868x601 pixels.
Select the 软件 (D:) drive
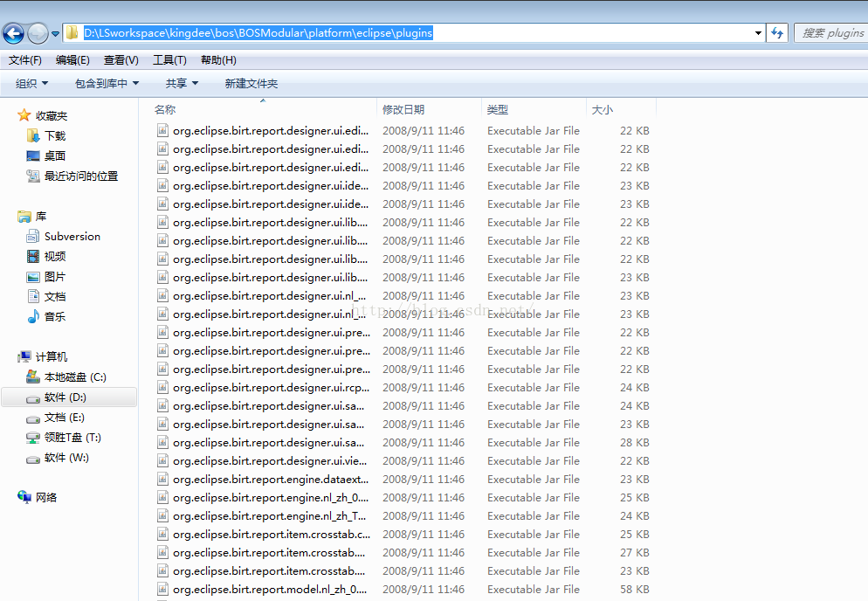(69, 397)
